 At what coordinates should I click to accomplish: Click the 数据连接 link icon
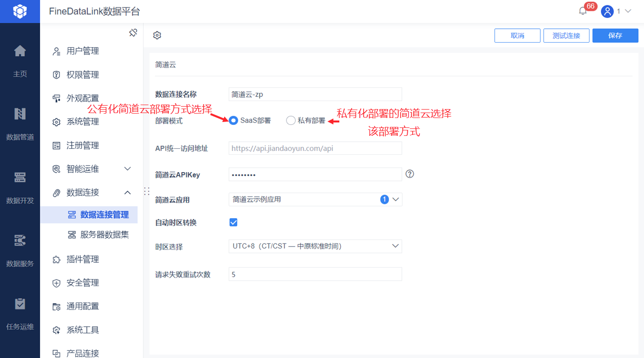click(x=56, y=192)
